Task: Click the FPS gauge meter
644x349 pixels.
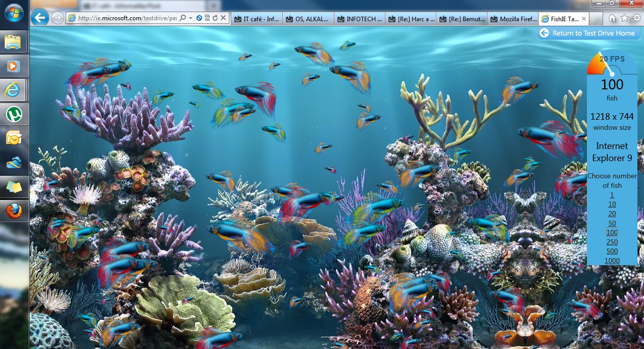Action: coord(612,64)
